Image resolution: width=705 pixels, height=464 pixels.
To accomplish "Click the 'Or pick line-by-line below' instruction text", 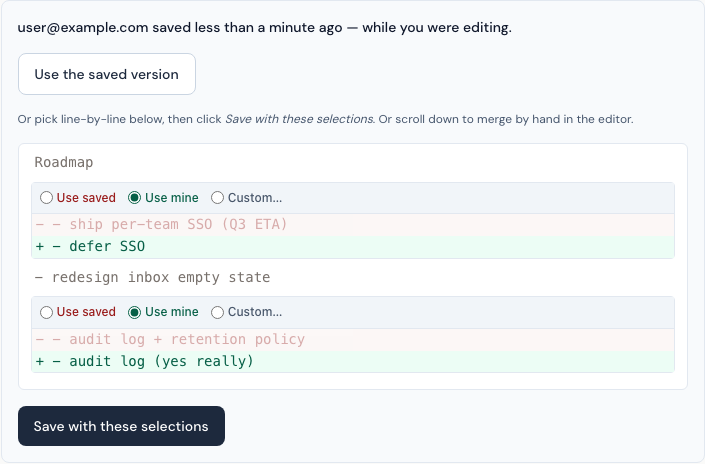I will 326,119.
